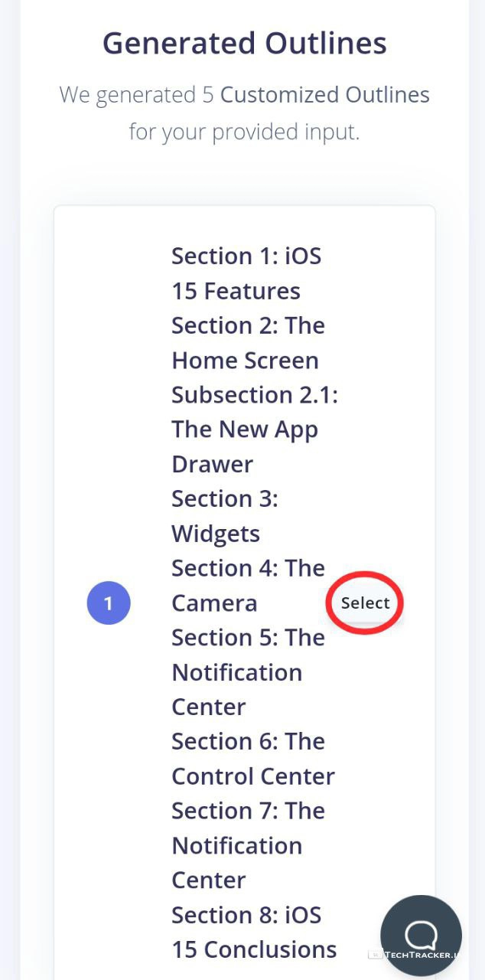Click Section 6: The Control Center line

[252, 759]
